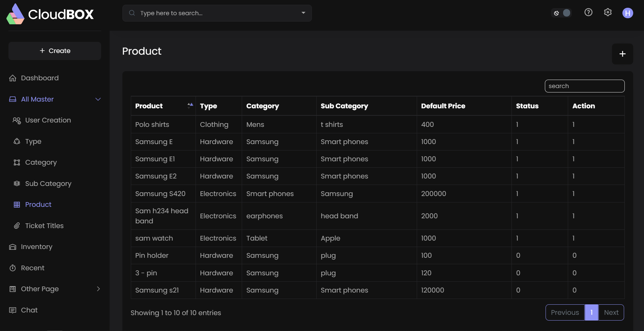
Task: Open Ticket Titles via its pin icon
Action: click(17, 226)
